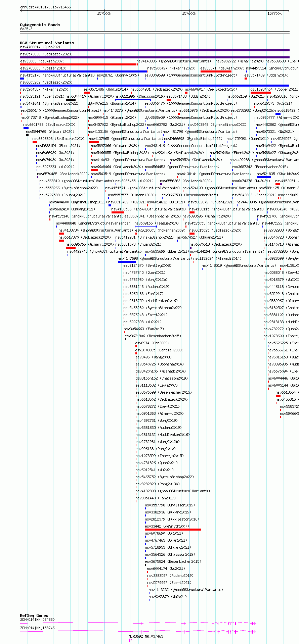Open nsv3051440 (Fan2017) label
The height and width of the screenshot is (644, 299).
pos(156,498)
